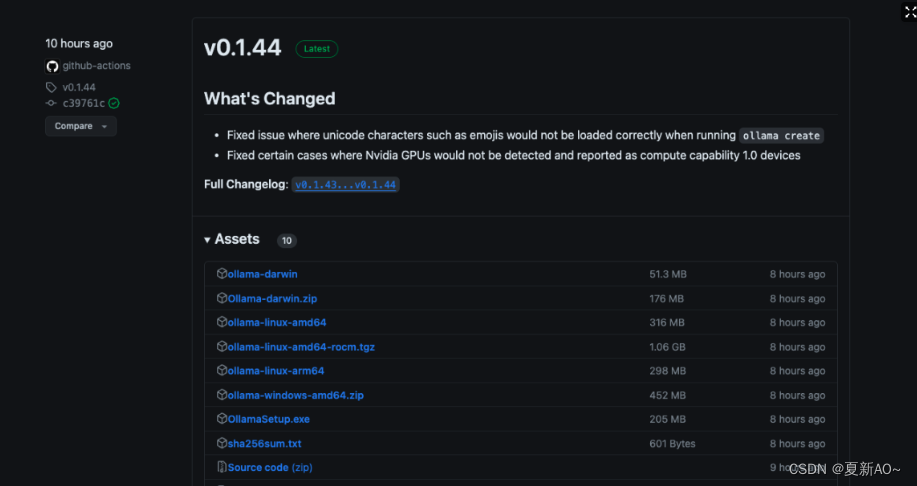Click the package icon for sha256sum.txt

coord(222,443)
